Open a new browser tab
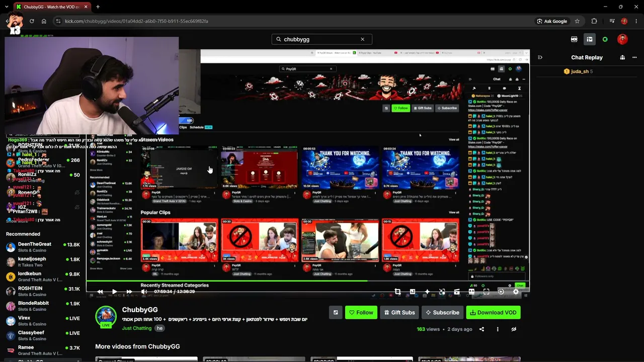The width and height of the screenshot is (644, 362). (x=98, y=7)
